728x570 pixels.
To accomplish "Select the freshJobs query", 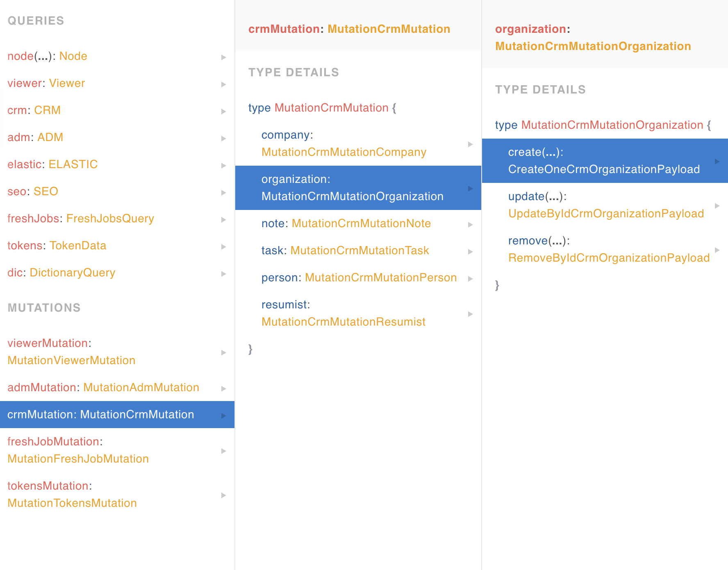I will (34, 219).
